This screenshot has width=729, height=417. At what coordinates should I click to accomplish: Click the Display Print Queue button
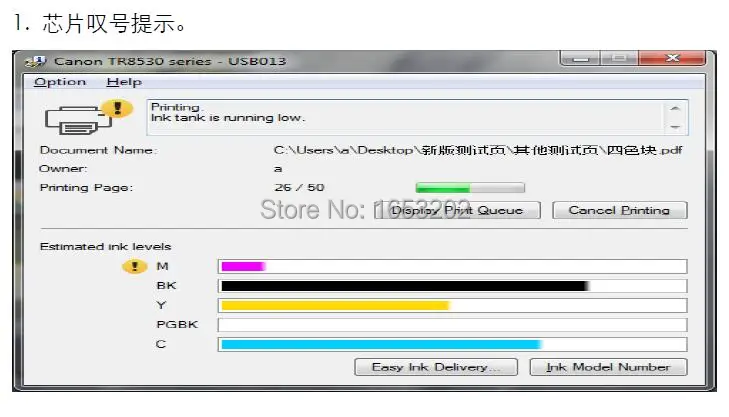(457, 210)
